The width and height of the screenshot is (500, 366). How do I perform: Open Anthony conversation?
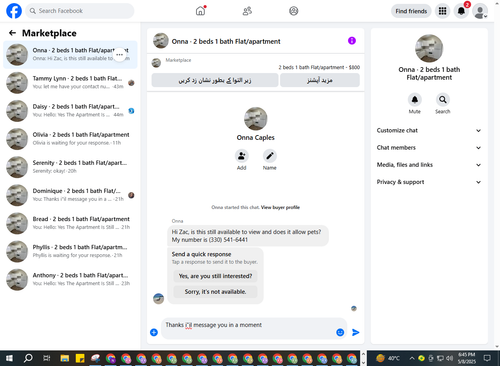(x=70, y=279)
